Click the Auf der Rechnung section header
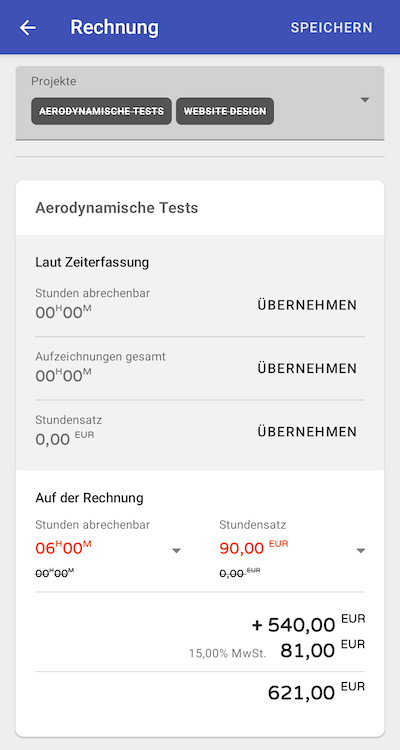Image resolution: width=400 pixels, height=750 pixels. [89, 498]
